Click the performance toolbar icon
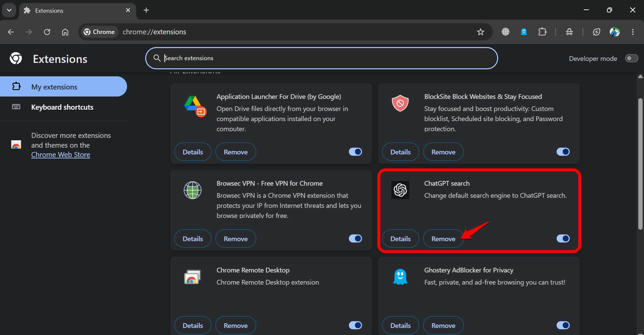 click(x=597, y=32)
